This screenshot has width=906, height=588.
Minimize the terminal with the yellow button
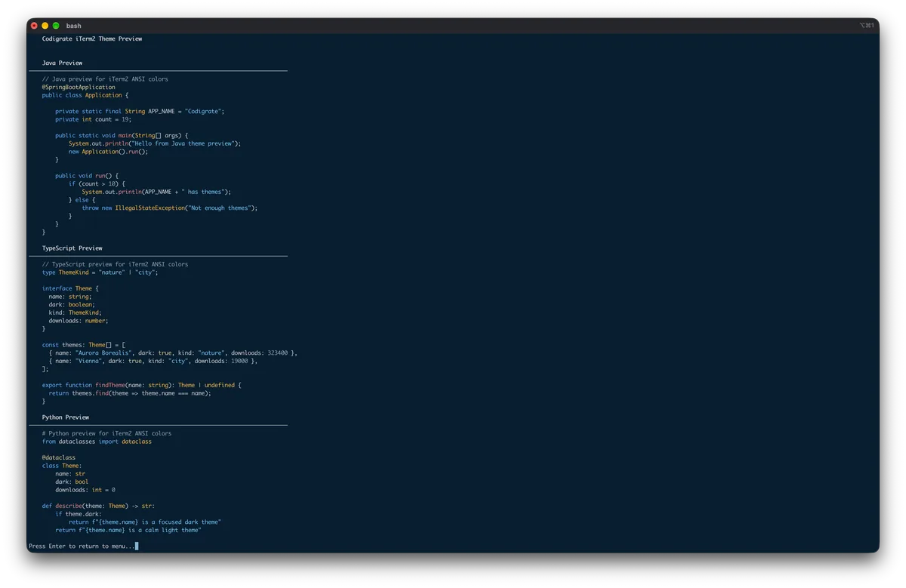point(45,26)
